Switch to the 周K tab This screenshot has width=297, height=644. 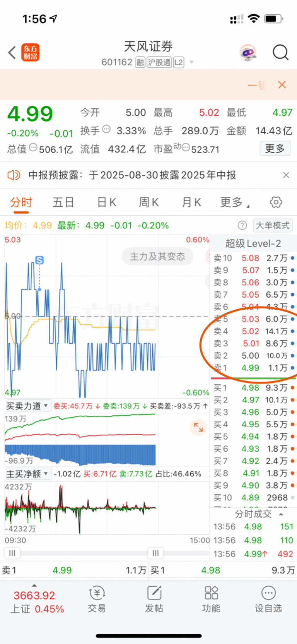[149, 202]
